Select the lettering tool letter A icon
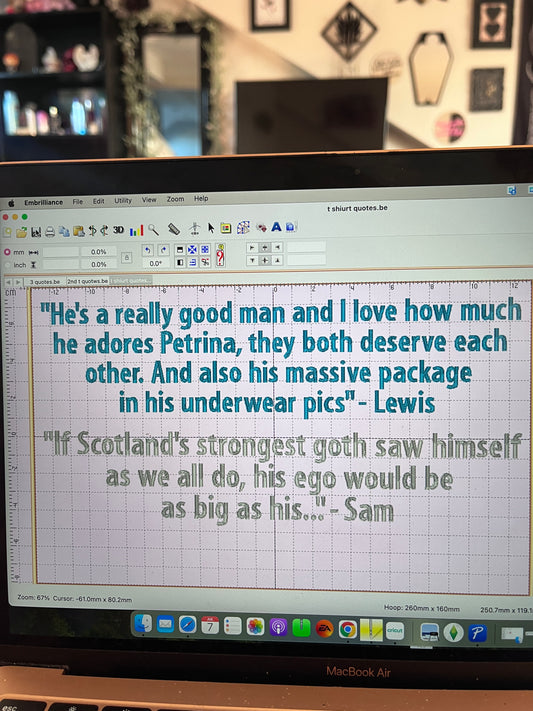 (x=276, y=227)
